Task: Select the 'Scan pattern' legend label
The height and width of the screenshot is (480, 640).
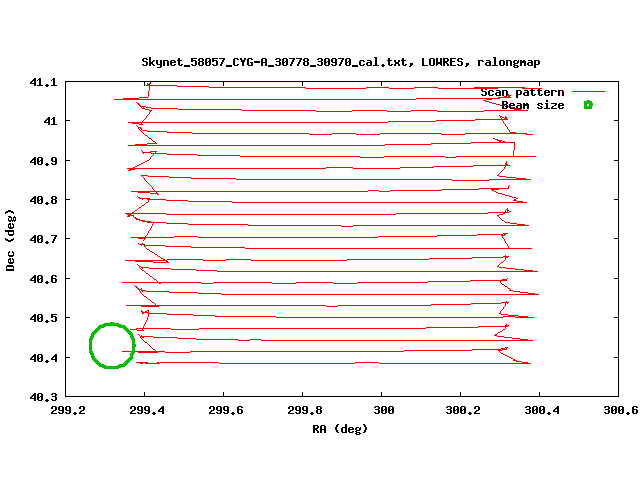Action: [522, 93]
